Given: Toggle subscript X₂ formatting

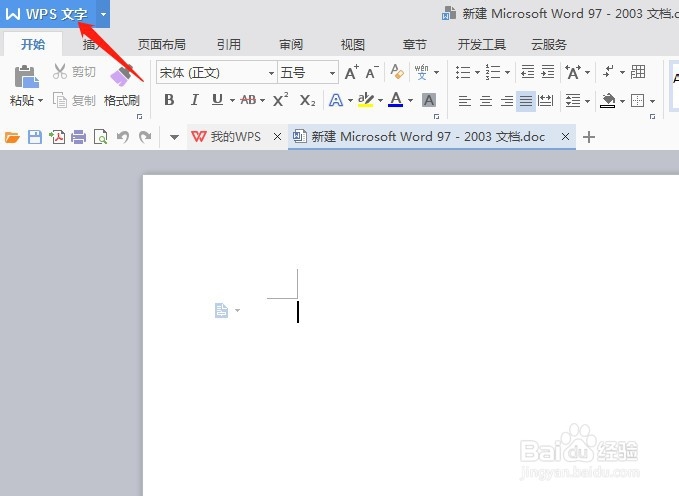Looking at the screenshot, I should 307,100.
